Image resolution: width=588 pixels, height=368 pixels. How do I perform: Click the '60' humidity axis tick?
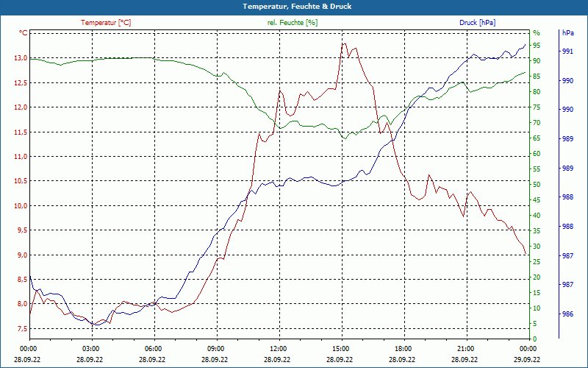click(537, 154)
